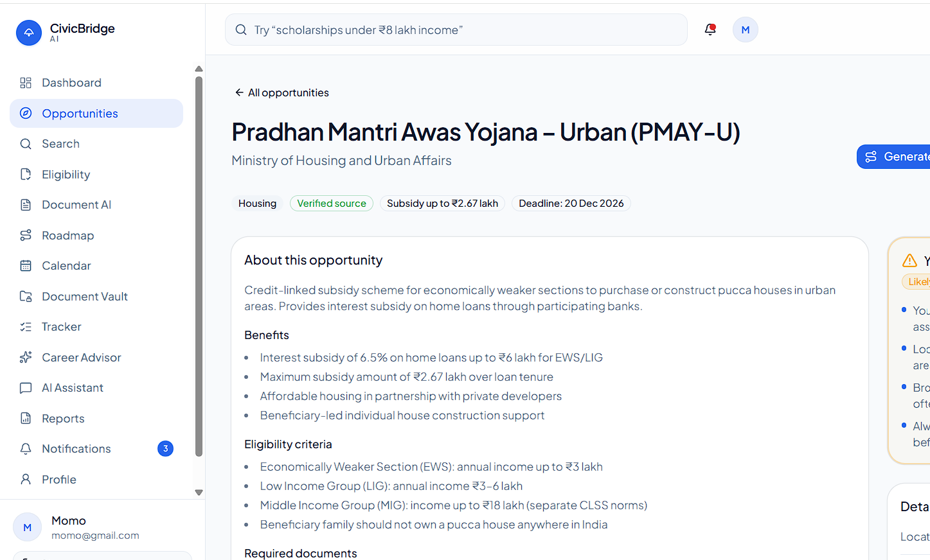This screenshot has width=930, height=560.
Task: Open the Document AI sidebar item
Action: coord(96,205)
